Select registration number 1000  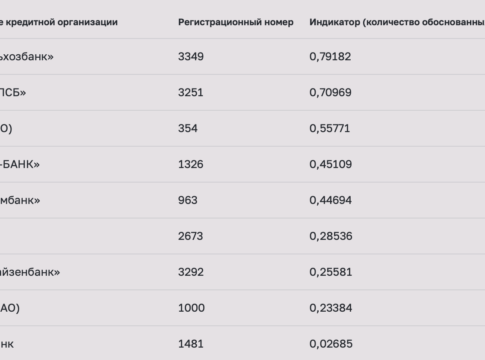(x=191, y=308)
